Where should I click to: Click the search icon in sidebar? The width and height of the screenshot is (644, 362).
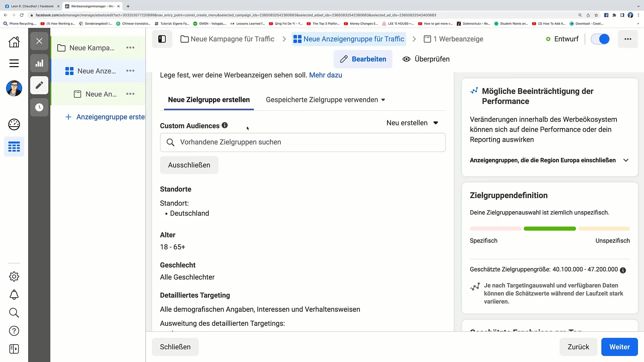pyautogui.click(x=14, y=313)
